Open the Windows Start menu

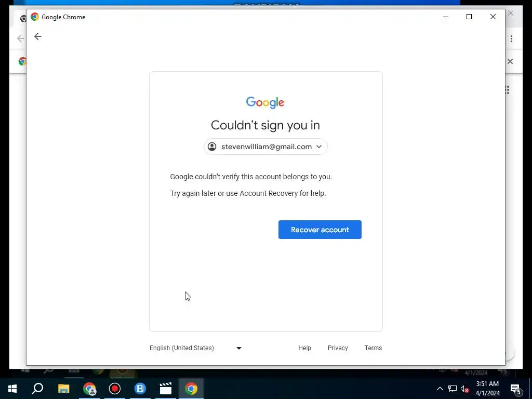pyautogui.click(x=12, y=389)
